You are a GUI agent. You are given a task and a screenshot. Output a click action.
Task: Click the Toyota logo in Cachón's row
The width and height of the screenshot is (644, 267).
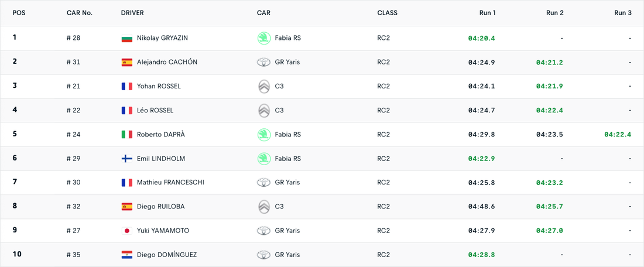click(264, 62)
